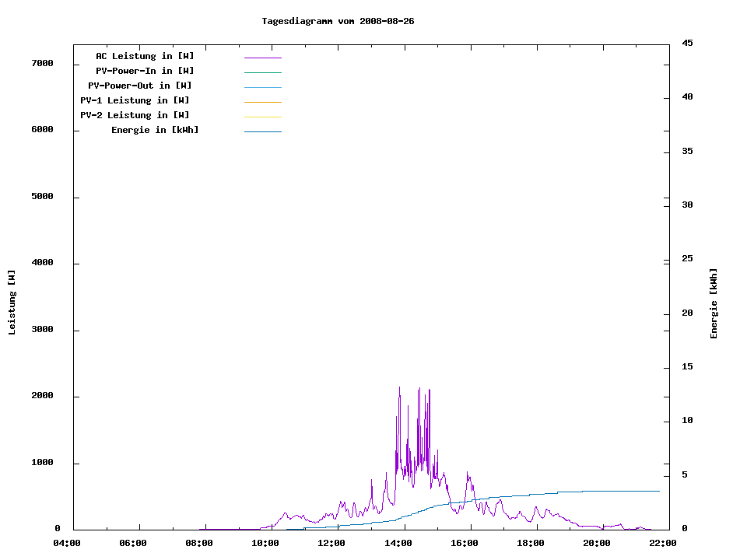Click the 2000 value on the left axis

click(41, 396)
